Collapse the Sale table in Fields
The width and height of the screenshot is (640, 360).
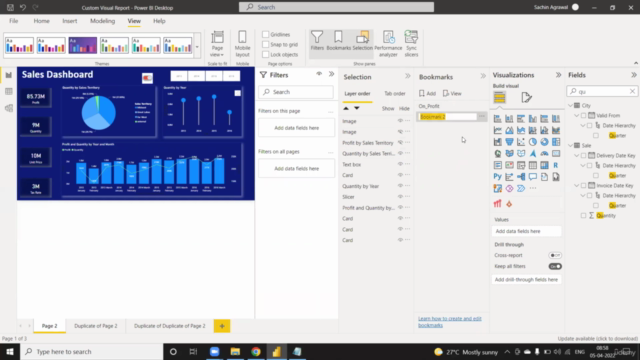point(571,145)
